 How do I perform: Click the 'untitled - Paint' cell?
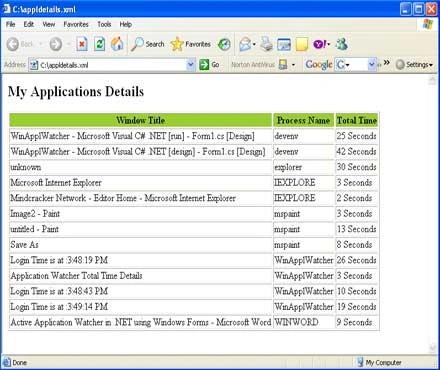[141, 229]
